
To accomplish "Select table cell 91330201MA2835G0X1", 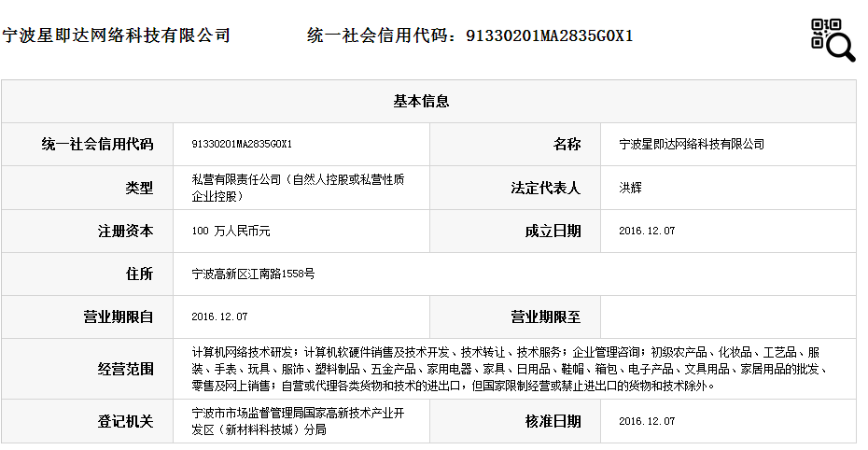I will (x=242, y=144).
